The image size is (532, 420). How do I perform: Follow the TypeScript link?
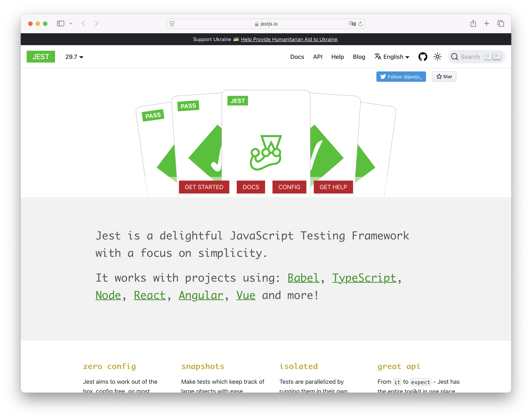tap(364, 278)
